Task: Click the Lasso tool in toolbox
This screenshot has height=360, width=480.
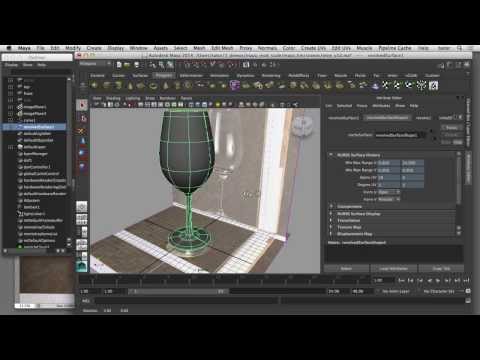Action: coord(82,118)
